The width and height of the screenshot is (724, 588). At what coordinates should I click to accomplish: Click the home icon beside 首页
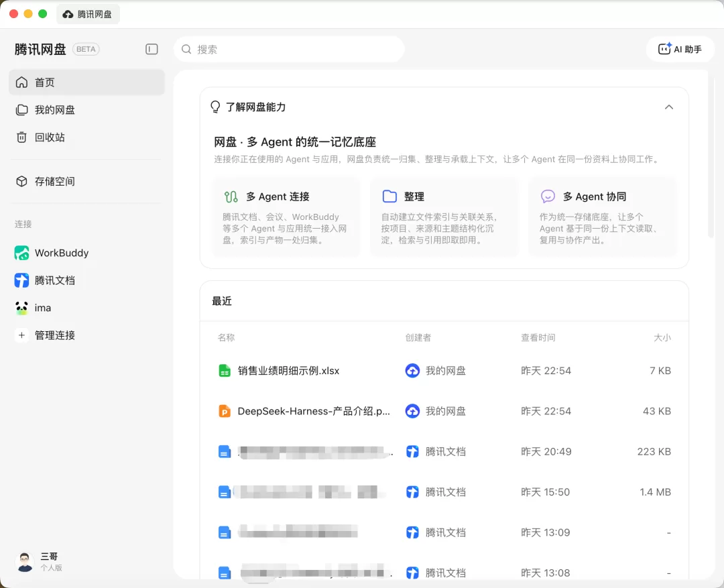point(21,82)
